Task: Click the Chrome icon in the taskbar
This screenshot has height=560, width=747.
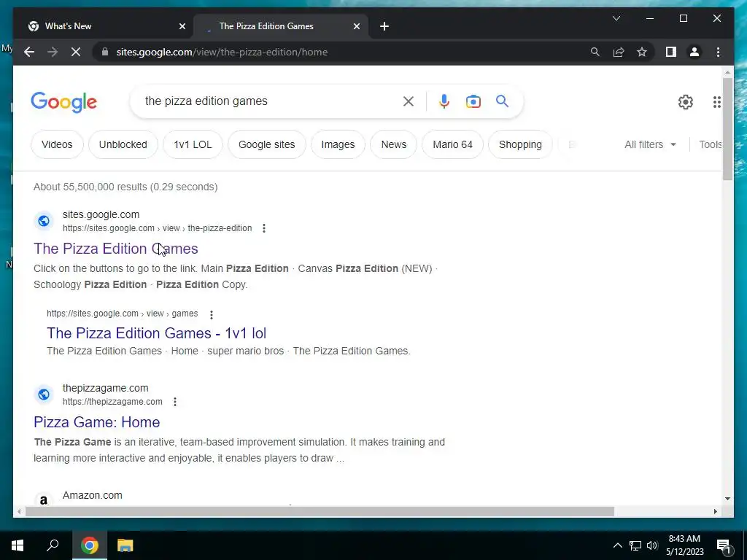Action: coord(90,545)
